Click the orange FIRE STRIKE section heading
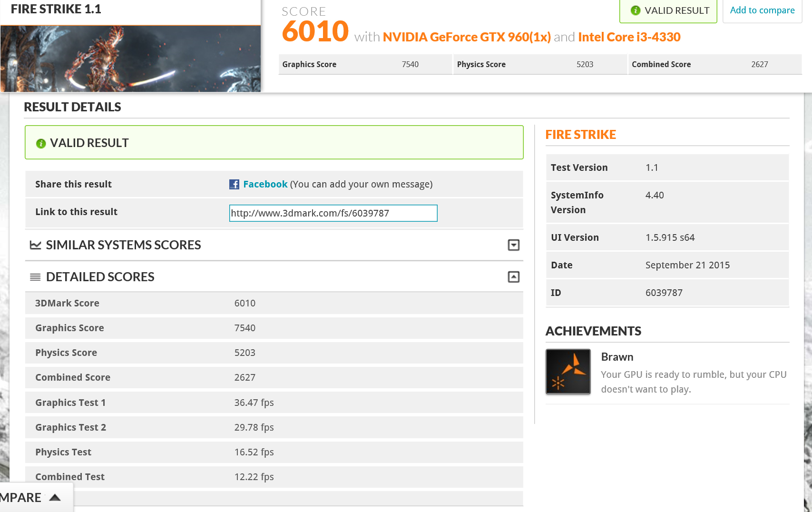The height and width of the screenshot is (512, 812). pyautogui.click(x=581, y=135)
